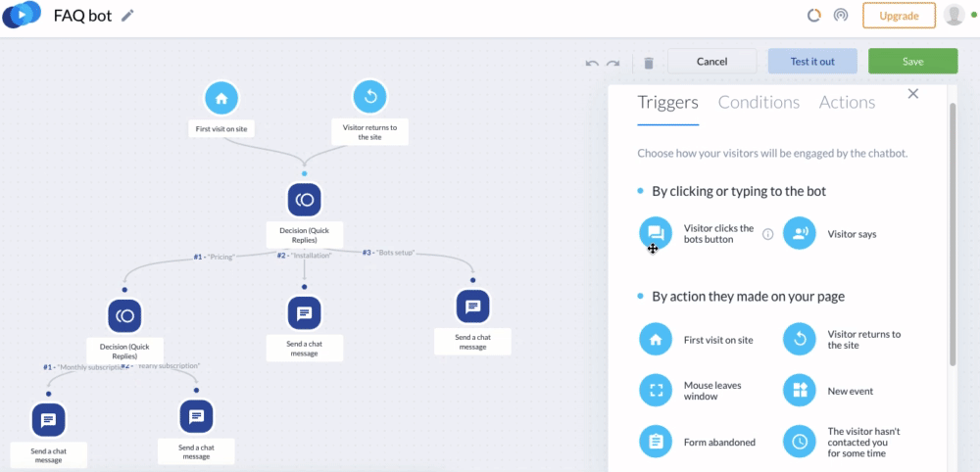The height and width of the screenshot is (472, 980).
Task: Click the #1 "Pricing" branch label
Action: pos(214,257)
